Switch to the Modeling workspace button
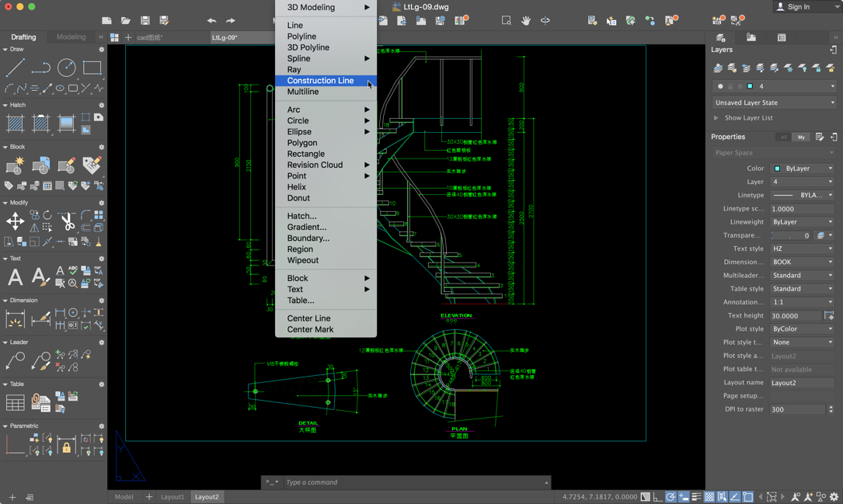This screenshot has width=843, height=504. point(71,36)
